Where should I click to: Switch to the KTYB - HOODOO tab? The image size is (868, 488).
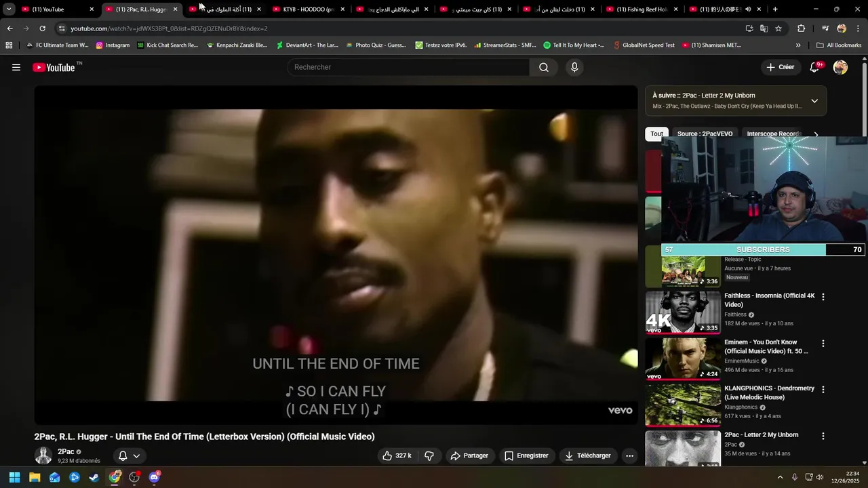[307, 9]
